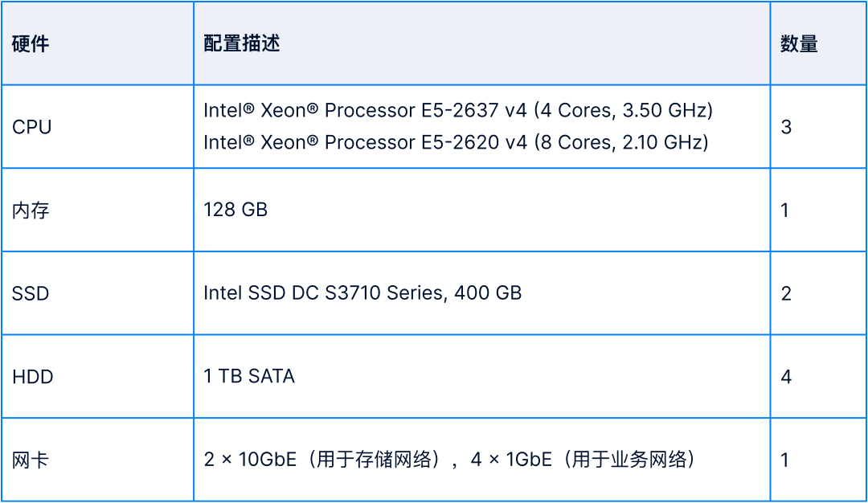Click the 1 TB SATA description

pos(249,377)
